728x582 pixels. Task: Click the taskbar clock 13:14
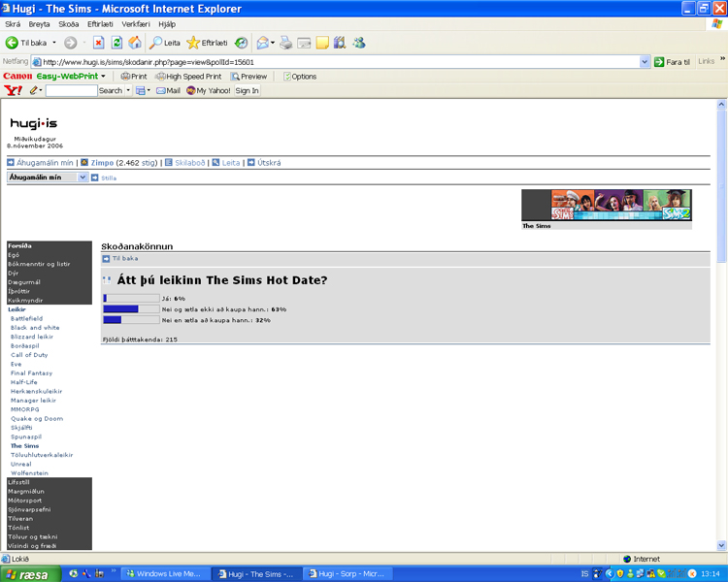pyautogui.click(x=711, y=574)
